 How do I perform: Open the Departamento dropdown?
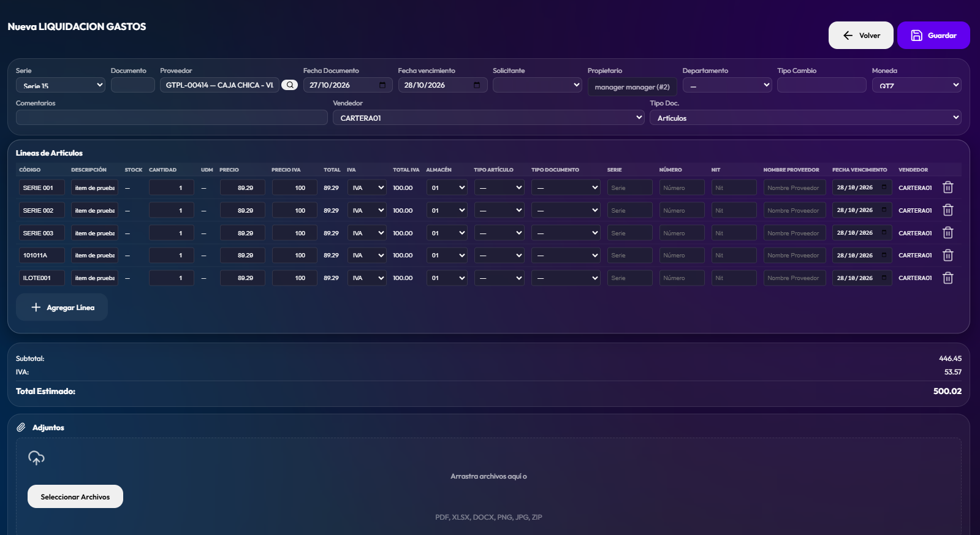pyautogui.click(x=727, y=85)
